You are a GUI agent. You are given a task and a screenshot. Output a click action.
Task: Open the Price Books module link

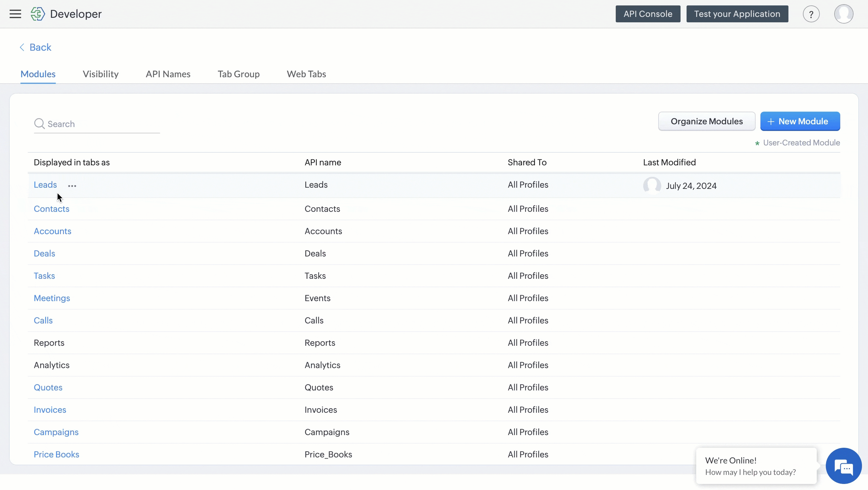[x=56, y=454]
